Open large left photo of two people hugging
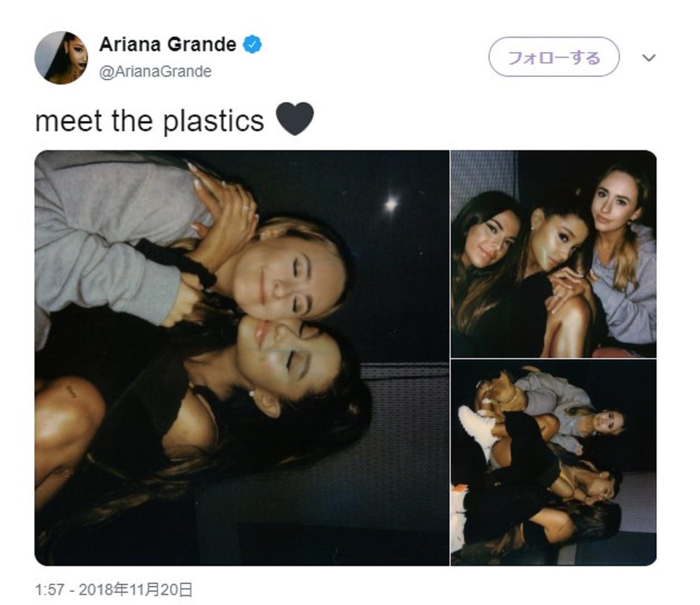The width and height of the screenshot is (700, 605). (242, 358)
